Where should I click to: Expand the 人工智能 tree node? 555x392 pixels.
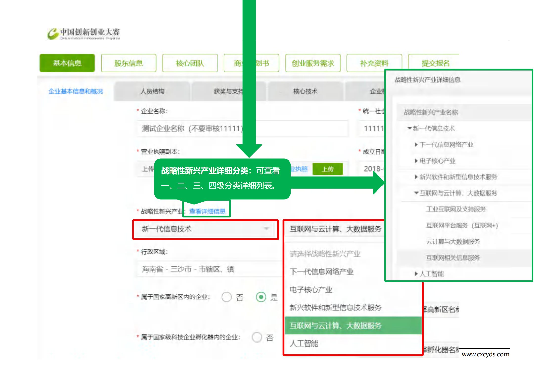[x=416, y=274]
